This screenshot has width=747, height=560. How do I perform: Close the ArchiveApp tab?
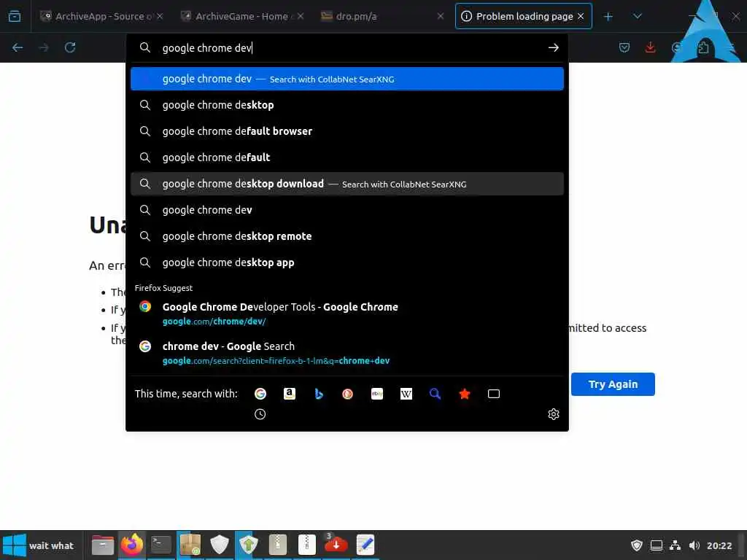(160, 16)
